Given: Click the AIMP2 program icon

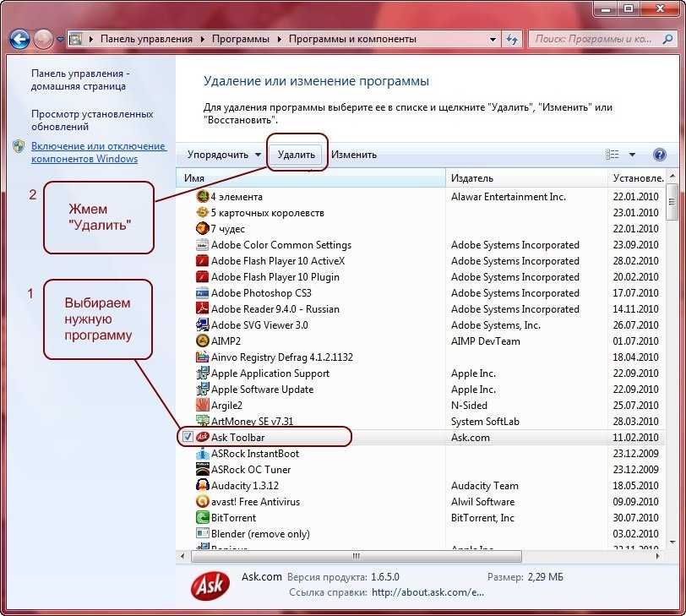Looking at the screenshot, I should click(x=202, y=341).
